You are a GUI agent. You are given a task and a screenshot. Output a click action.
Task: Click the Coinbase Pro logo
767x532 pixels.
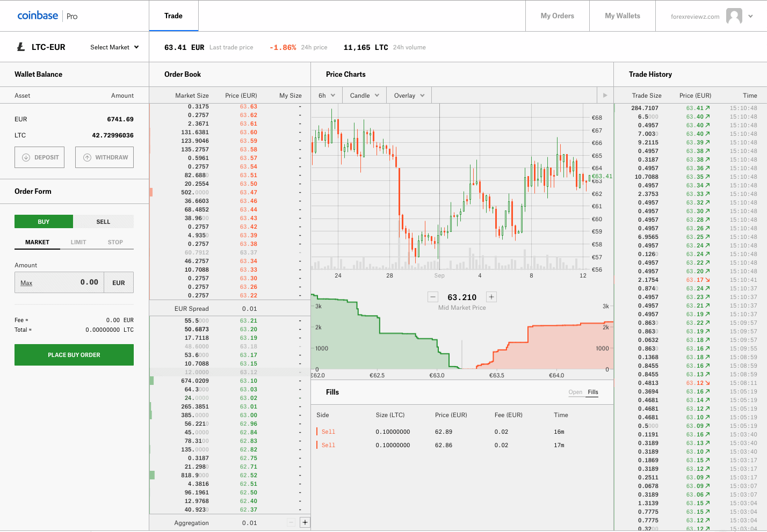(x=47, y=16)
